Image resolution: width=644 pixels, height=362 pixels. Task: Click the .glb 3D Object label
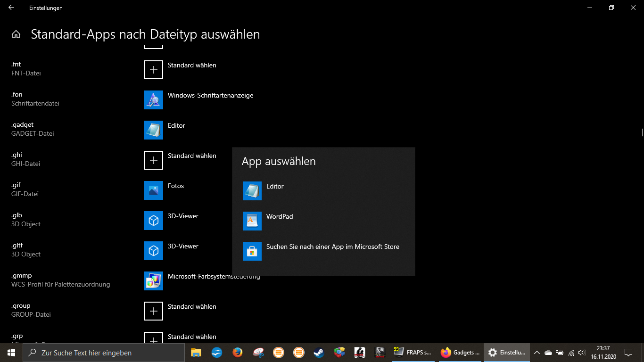tap(26, 220)
